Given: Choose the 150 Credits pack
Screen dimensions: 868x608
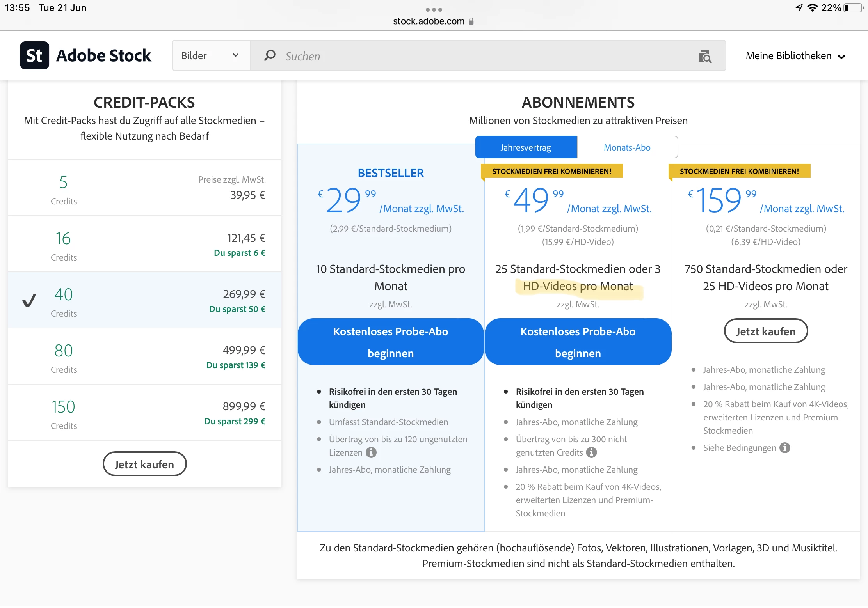Looking at the screenshot, I should 144,413.
